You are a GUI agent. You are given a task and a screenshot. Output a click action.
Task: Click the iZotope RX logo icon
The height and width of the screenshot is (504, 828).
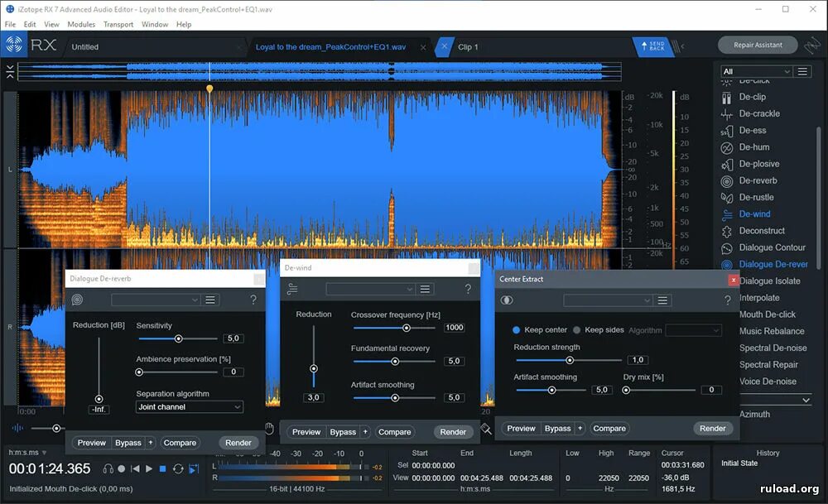[14, 45]
